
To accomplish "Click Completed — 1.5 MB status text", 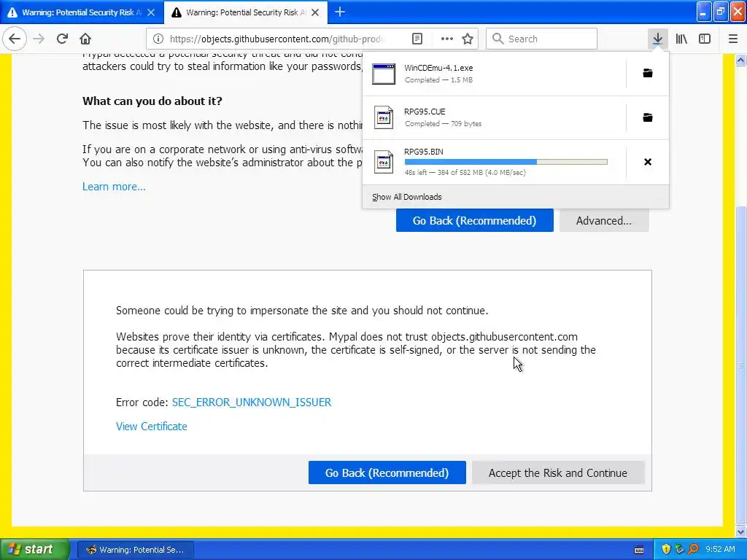I will 438,80.
